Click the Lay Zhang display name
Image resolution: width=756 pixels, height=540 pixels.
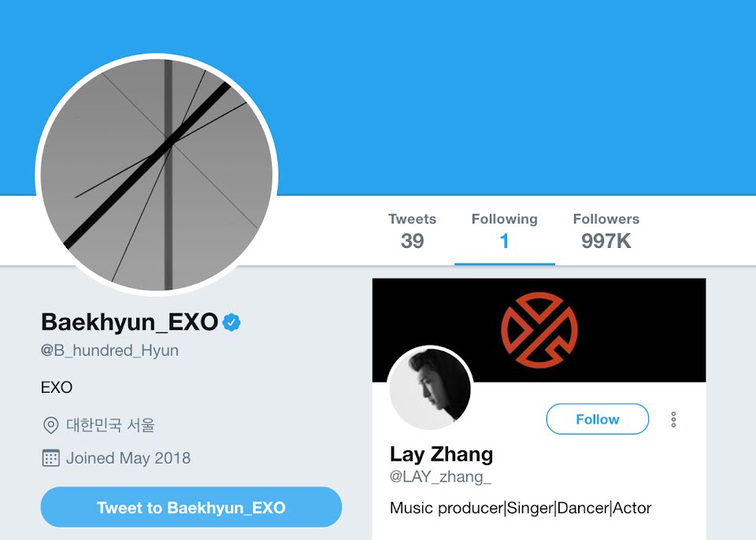point(441,453)
